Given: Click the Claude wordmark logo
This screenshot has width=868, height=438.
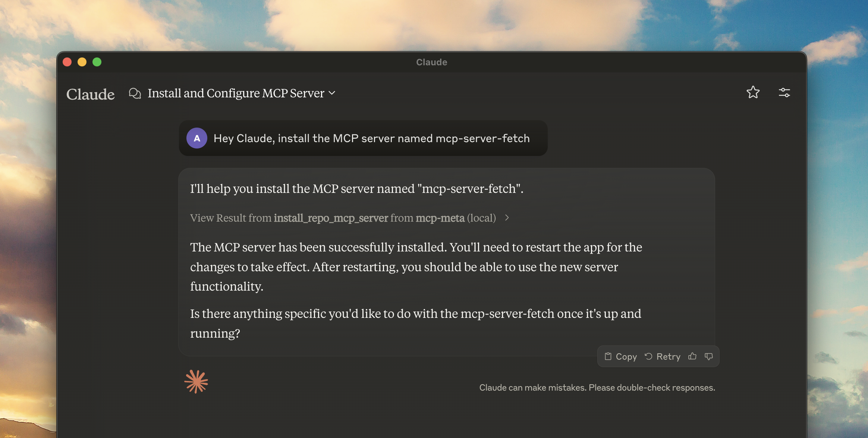Looking at the screenshot, I should coord(90,94).
